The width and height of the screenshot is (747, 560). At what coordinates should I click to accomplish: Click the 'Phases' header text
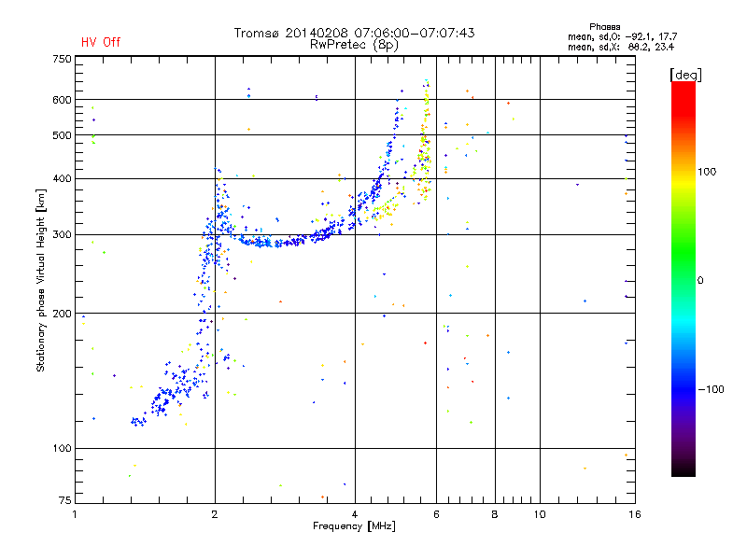604,27
